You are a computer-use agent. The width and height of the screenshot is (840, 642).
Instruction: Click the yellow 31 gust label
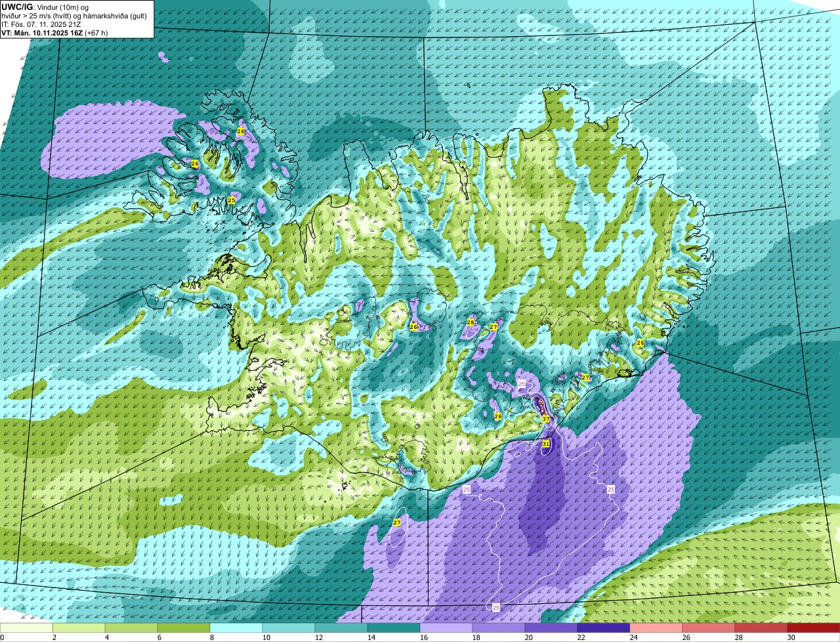point(546,444)
